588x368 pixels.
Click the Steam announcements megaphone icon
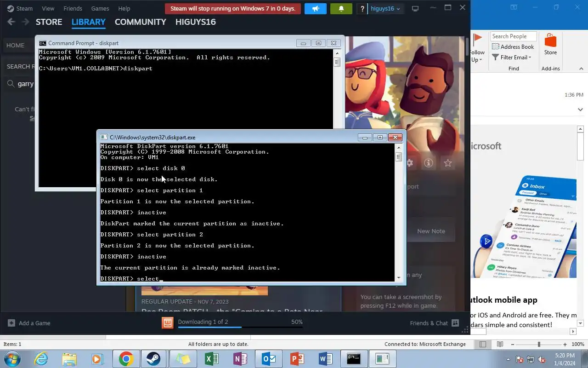point(315,8)
